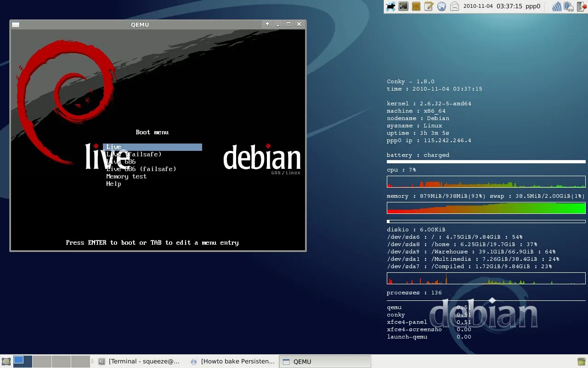Click the network connection tray icon

point(569,6)
